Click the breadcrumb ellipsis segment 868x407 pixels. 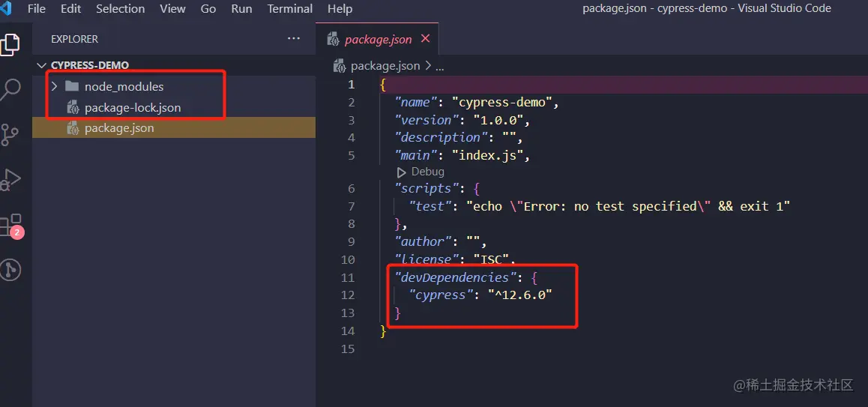click(440, 67)
